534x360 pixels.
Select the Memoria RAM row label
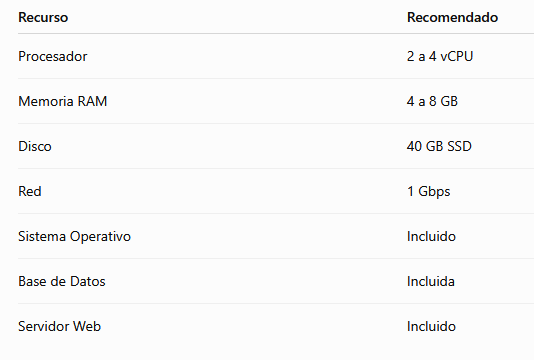click(63, 101)
